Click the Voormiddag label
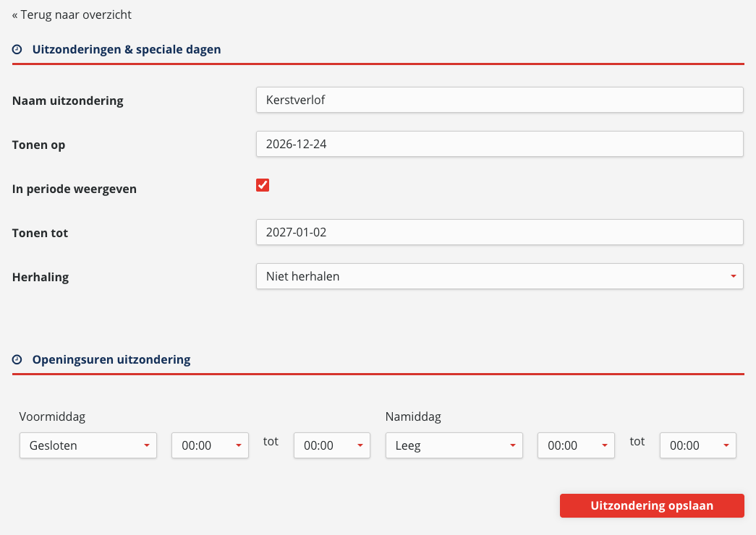The width and height of the screenshot is (756, 535). click(x=52, y=416)
